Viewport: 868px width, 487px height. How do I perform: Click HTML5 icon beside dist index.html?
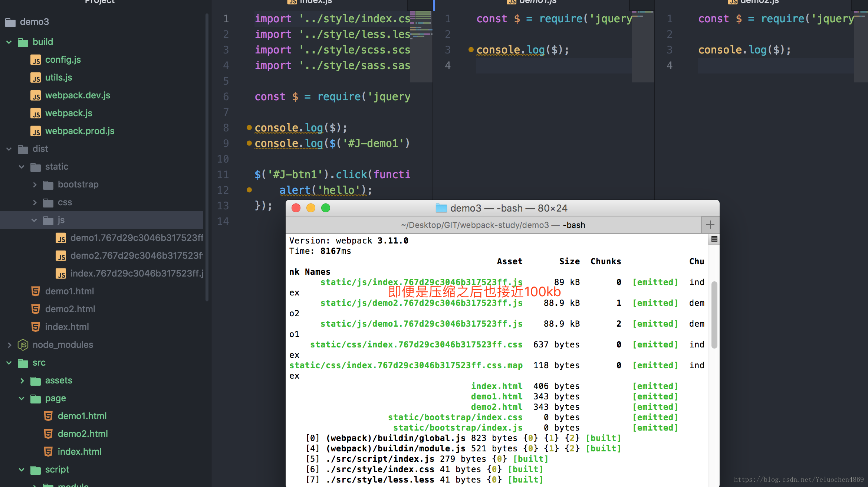click(x=36, y=327)
